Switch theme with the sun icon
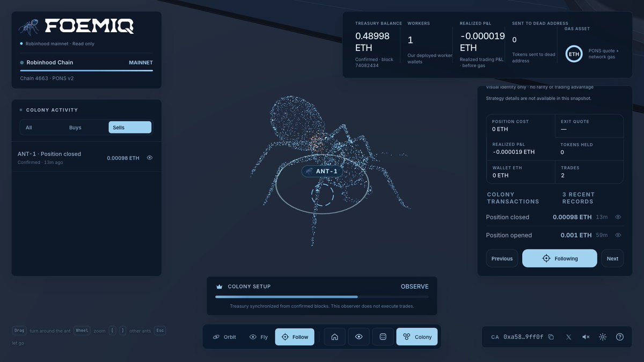 click(603, 337)
